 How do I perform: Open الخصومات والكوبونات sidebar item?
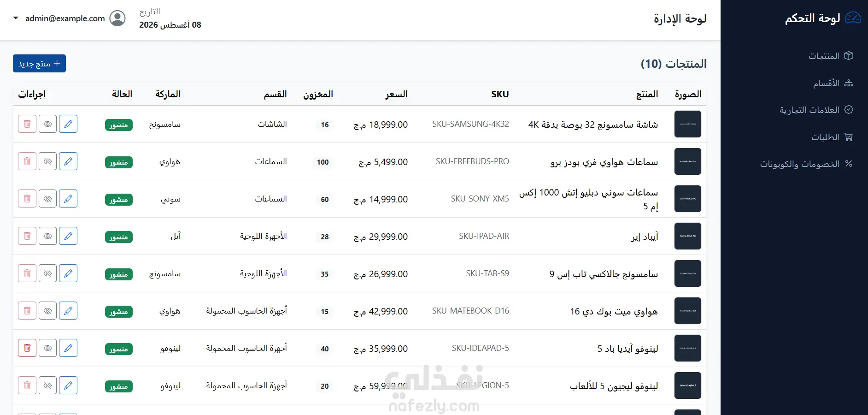coord(806,164)
